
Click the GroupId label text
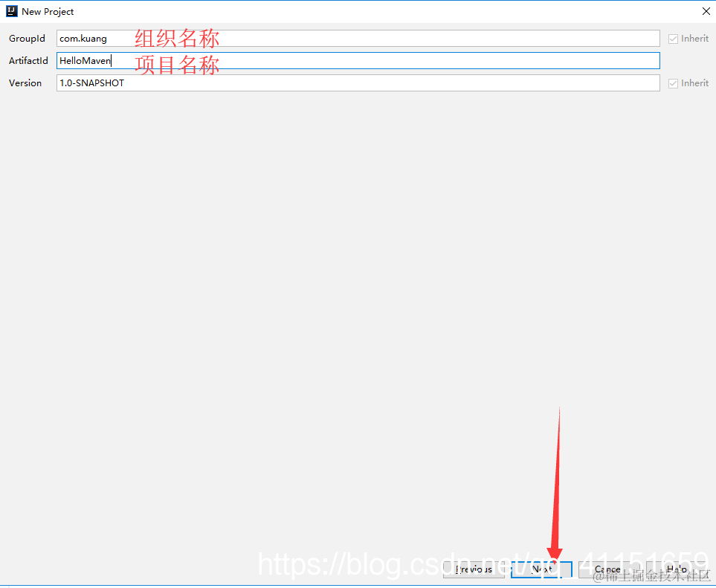tap(27, 39)
